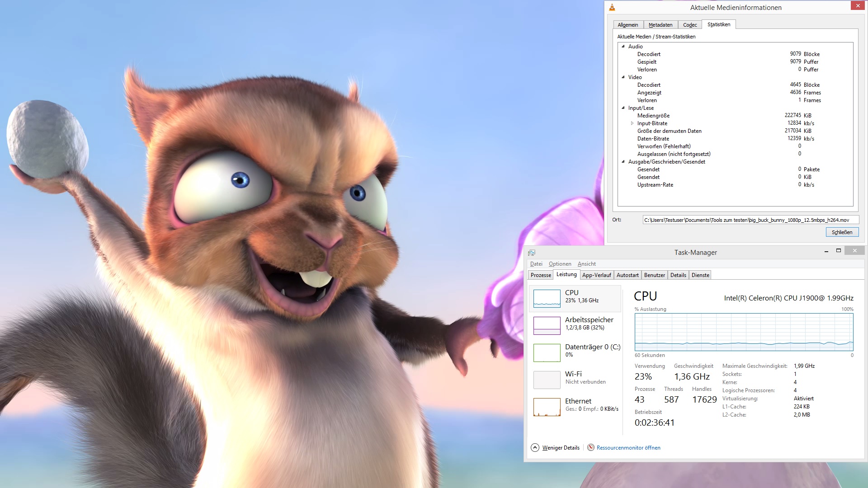Select Datenträger 0 (C:) thumbnail graph

pyautogui.click(x=547, y=353)
